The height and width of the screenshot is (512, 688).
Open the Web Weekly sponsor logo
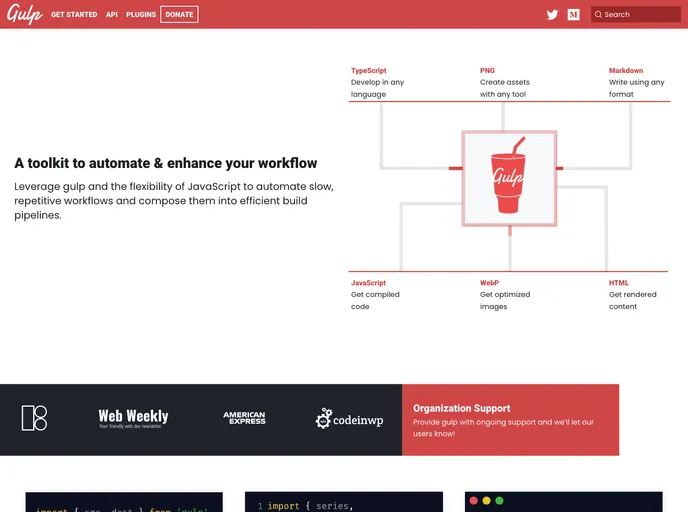133,418
